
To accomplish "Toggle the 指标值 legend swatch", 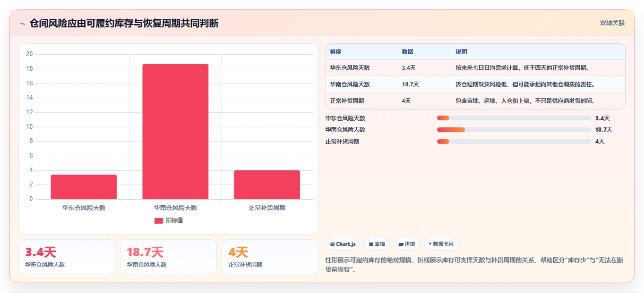I will click(159, 220).
